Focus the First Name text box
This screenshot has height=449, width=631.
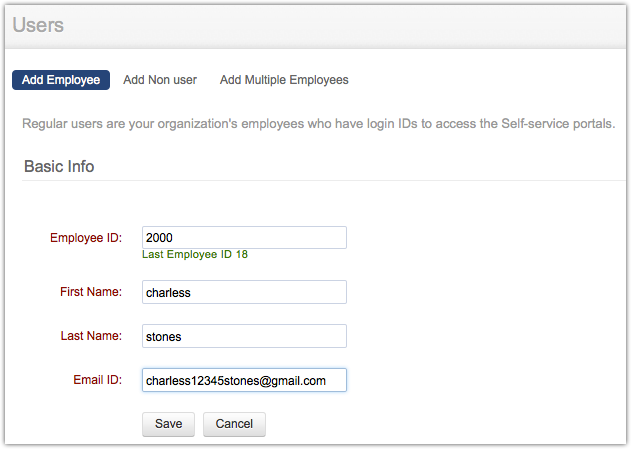244,292
